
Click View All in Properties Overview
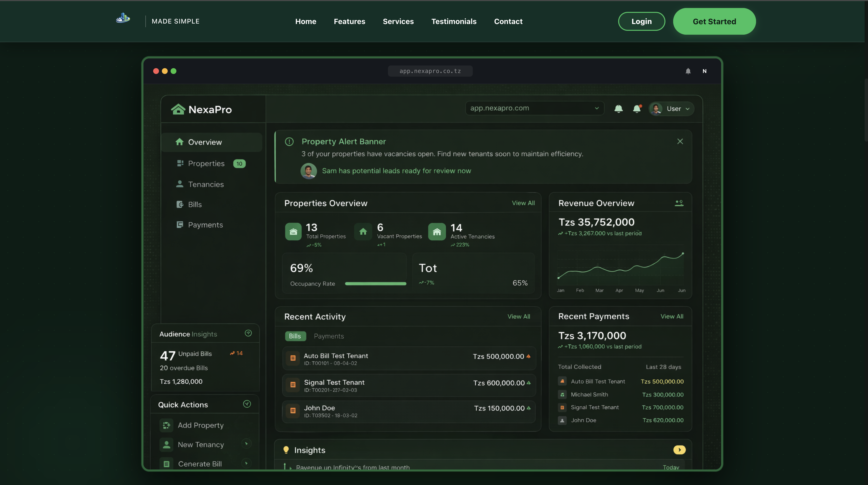click(x=523, y=203)
